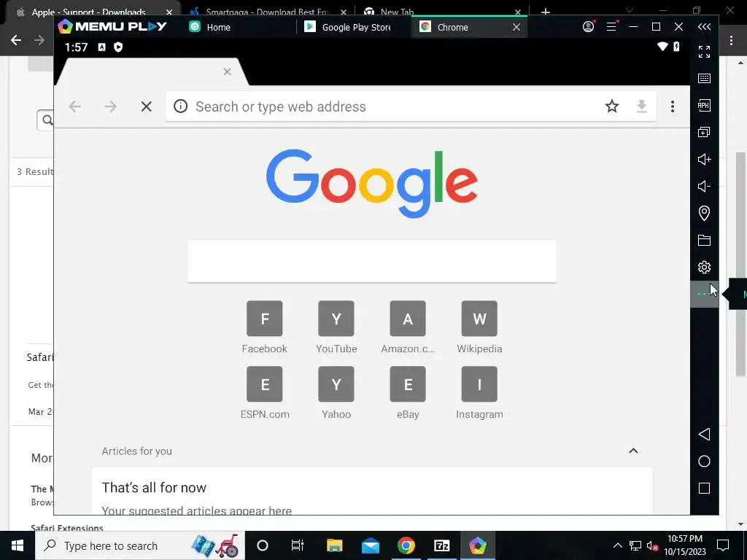The height and width of the screenshot is (560, 747).
Task: Open Google Chrome from taskbar
Action: click(406, 545)
